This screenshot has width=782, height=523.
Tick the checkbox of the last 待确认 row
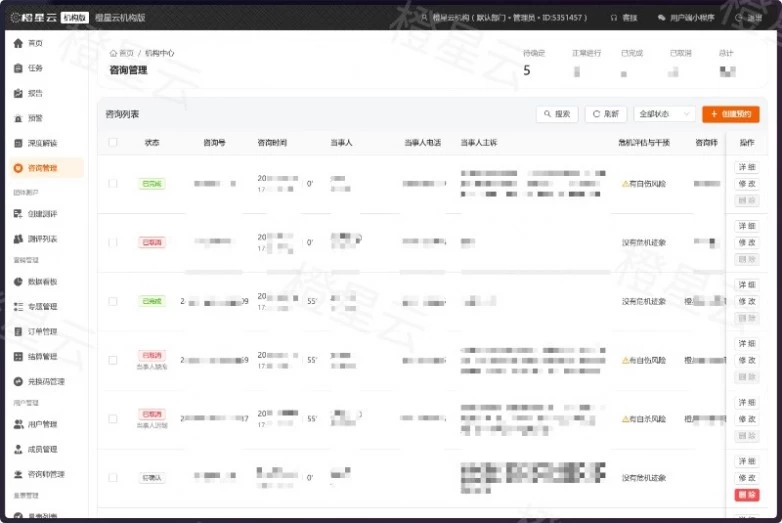click(113, 478)
